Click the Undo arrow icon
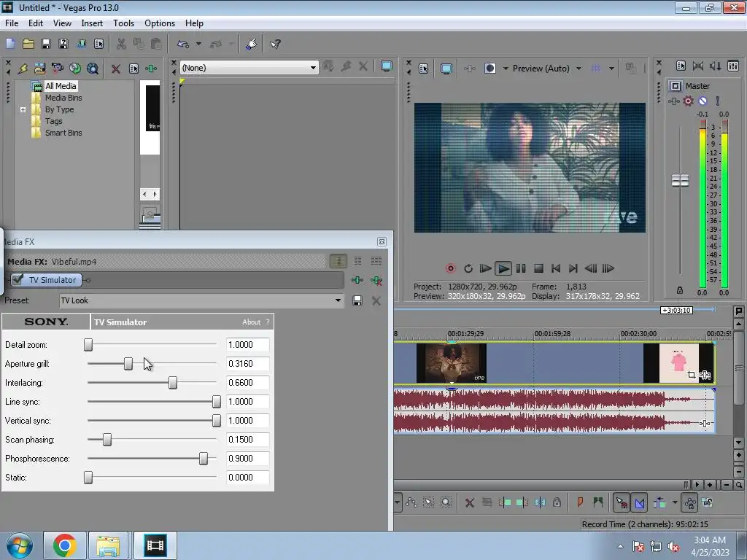This screenshot has width=747, height=560. (x=183, y=44)
